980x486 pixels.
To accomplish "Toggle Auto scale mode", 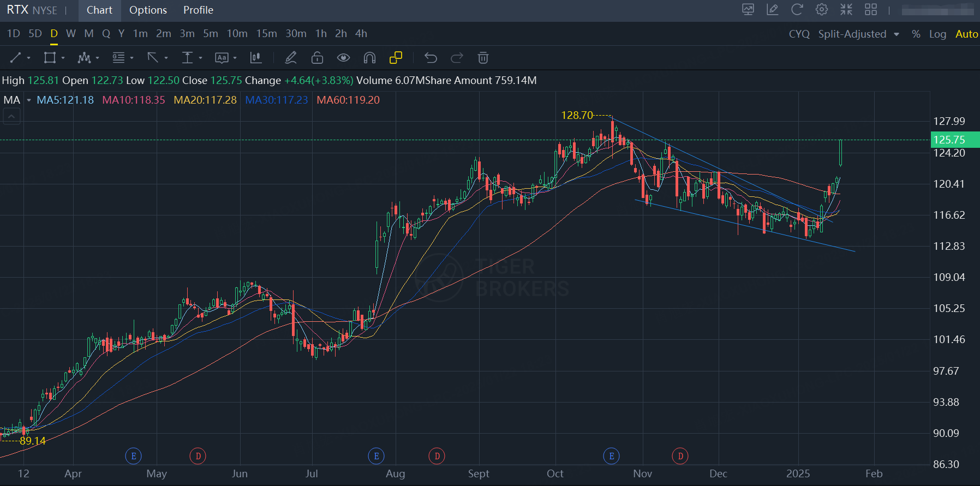I will [967, 34].
